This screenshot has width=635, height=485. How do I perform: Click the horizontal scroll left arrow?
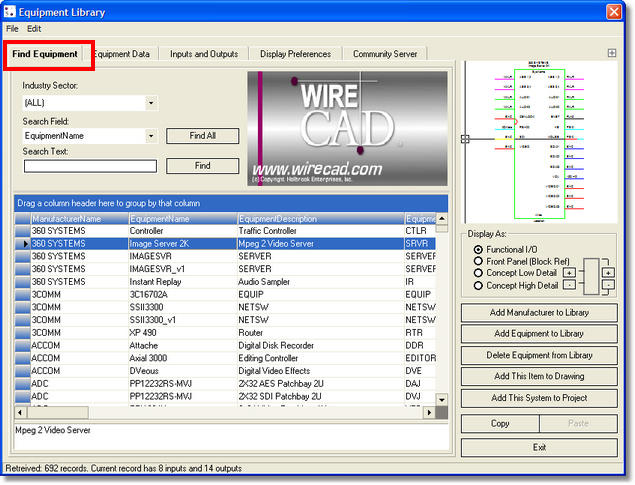[x=20, y=413]
